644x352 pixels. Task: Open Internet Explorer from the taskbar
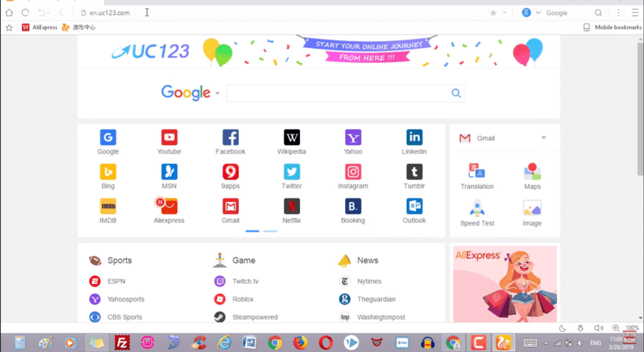click(x=225, y=343)
